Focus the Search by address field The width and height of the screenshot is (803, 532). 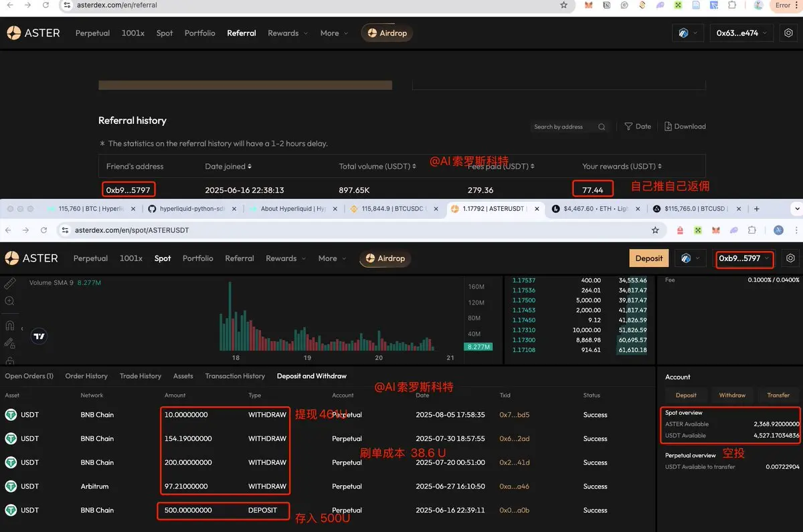pos(570,126)
